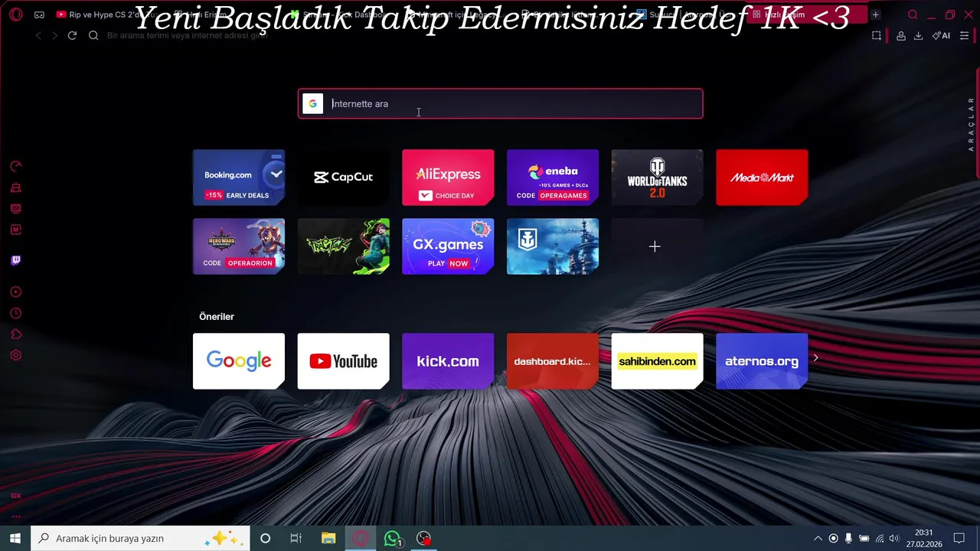Image resolution: width=980 pixels, height=551 pixels.
Task: Go back with the back arrow
Action: pos(38,35)
